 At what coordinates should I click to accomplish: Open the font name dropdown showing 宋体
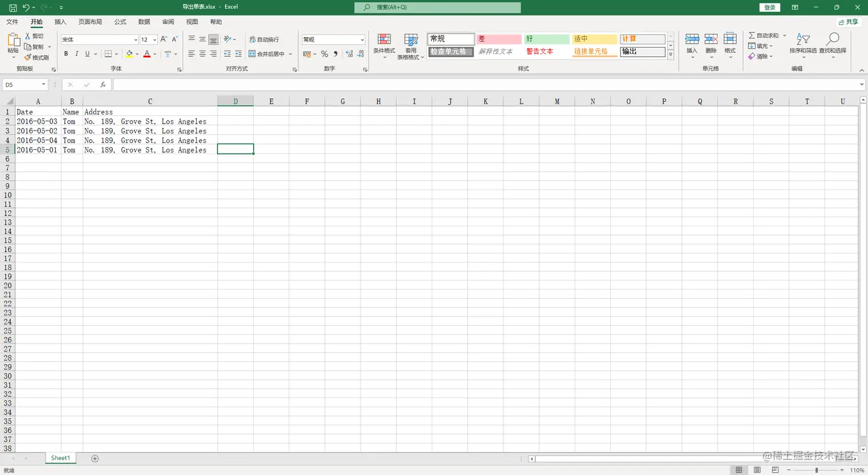tap(135, 40)
